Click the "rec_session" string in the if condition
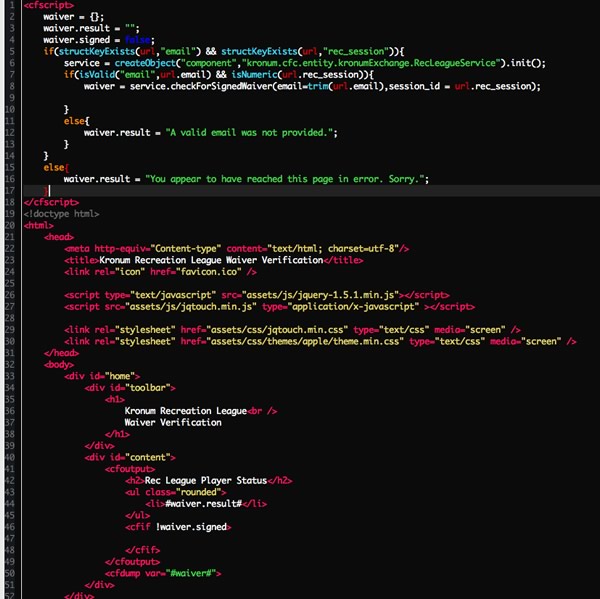This screenshot has width=600, height=599. tap(356, 51)
